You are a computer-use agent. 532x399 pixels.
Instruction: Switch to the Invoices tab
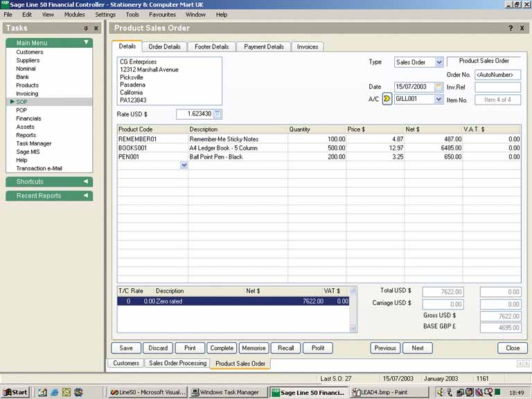(308, 47)
